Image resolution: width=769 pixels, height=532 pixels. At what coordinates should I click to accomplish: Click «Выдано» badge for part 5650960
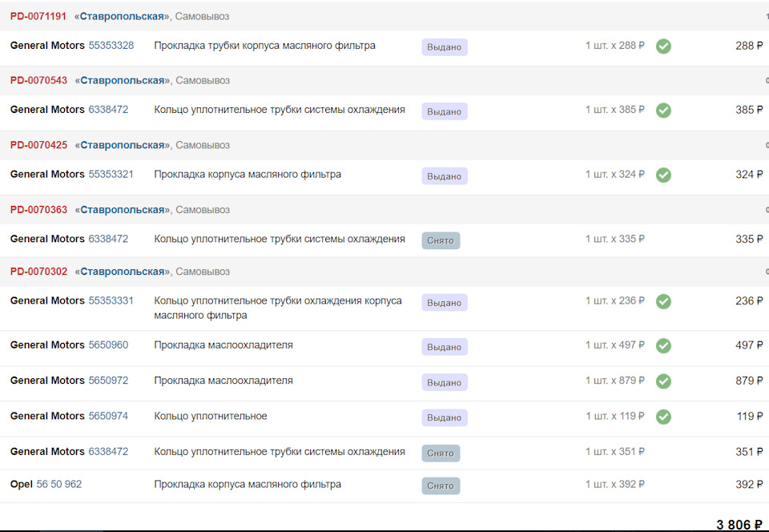445,347
